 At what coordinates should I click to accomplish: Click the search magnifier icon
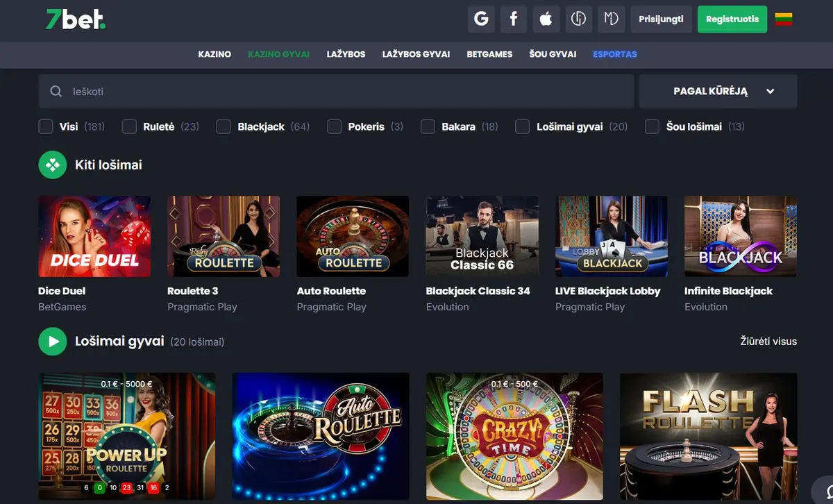56,92
